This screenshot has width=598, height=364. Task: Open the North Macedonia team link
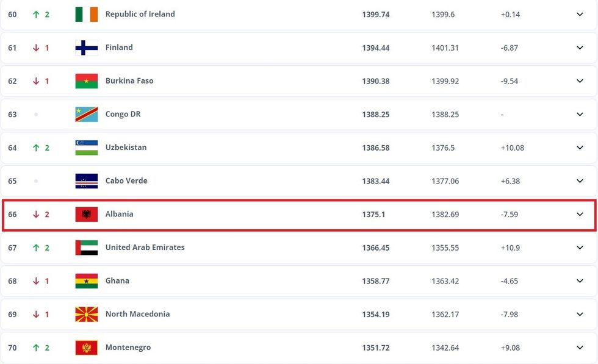pos(137,314)
